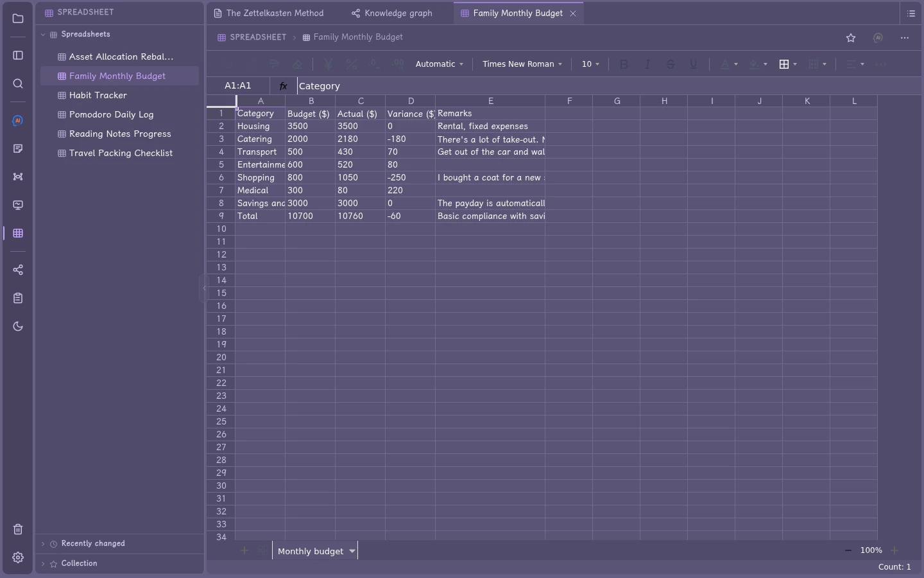Open the Automatic number format dropdown
This screenshot has height=578, width=924.
[x=440, y=64]
